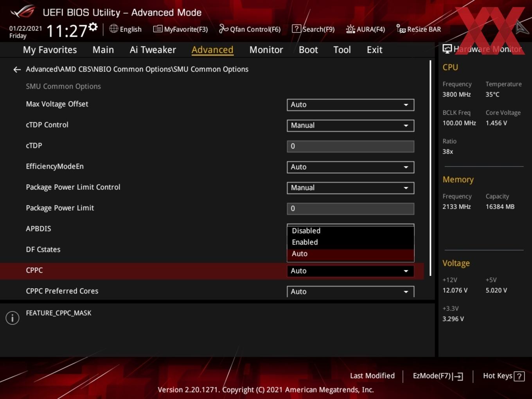
Task: Open the Ai Tweaker tab
Action: pyautogui.click(x=153, y=50)
